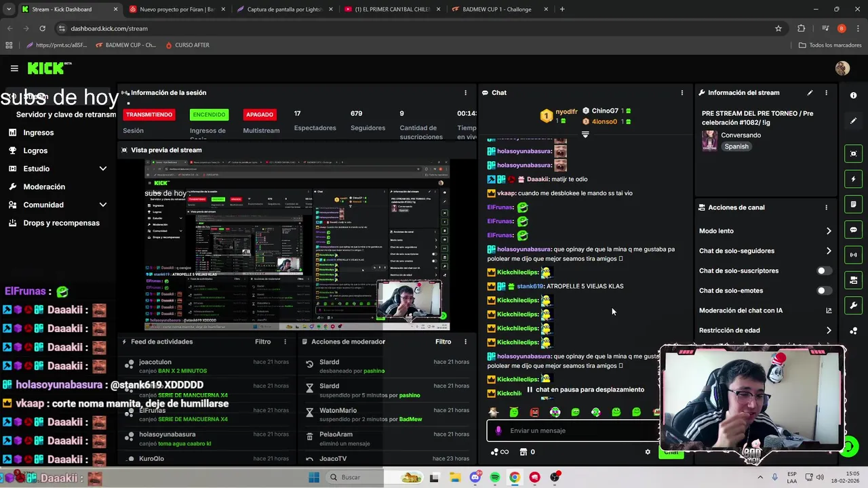Image resolution: width=868 pixels, height=488 pixels.
Task: Toggle session info document icon in rail
Action: click(853, 205)
